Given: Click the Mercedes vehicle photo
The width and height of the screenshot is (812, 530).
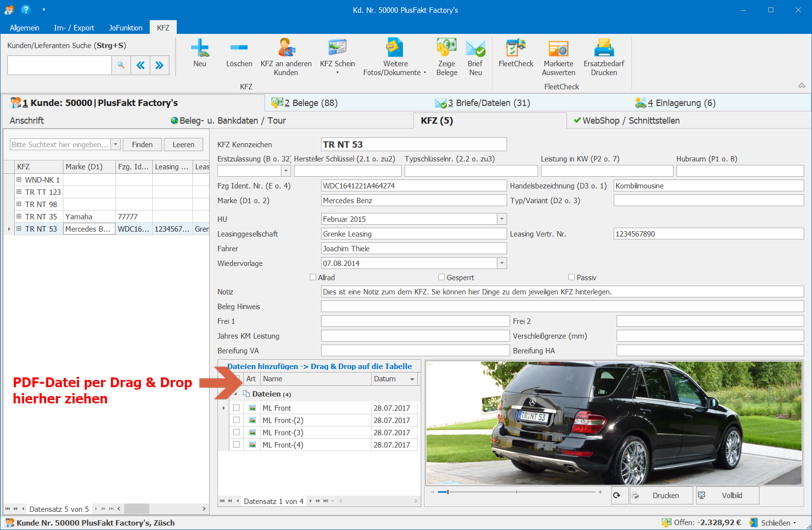Looking at the screenshot, I should coord(614,423).
